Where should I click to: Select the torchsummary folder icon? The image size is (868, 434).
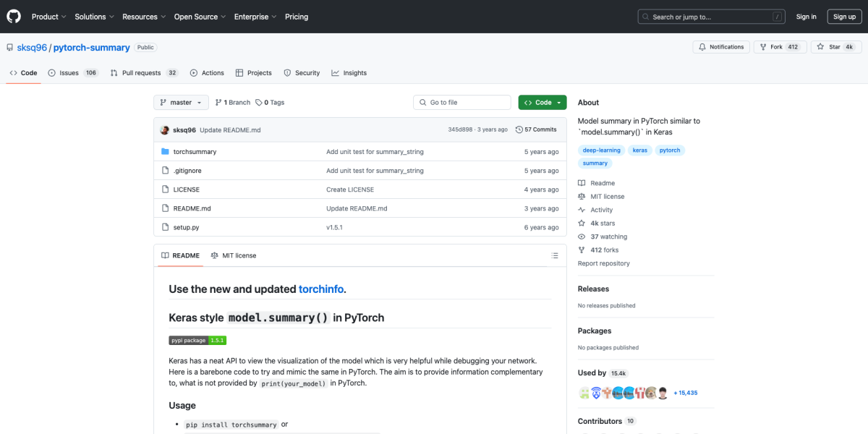(166, 151)
